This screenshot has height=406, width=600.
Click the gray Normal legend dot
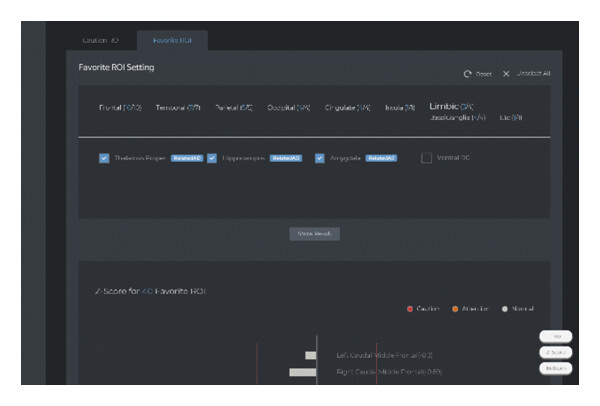pyautogui.click(x=505, y=309)
